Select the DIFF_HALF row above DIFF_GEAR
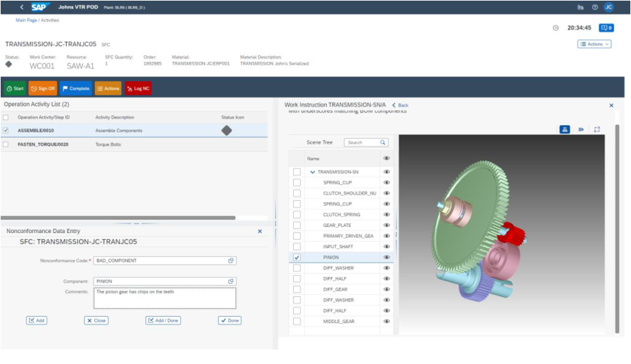This screenshot has width=631, height=364. tap(341, 278)
